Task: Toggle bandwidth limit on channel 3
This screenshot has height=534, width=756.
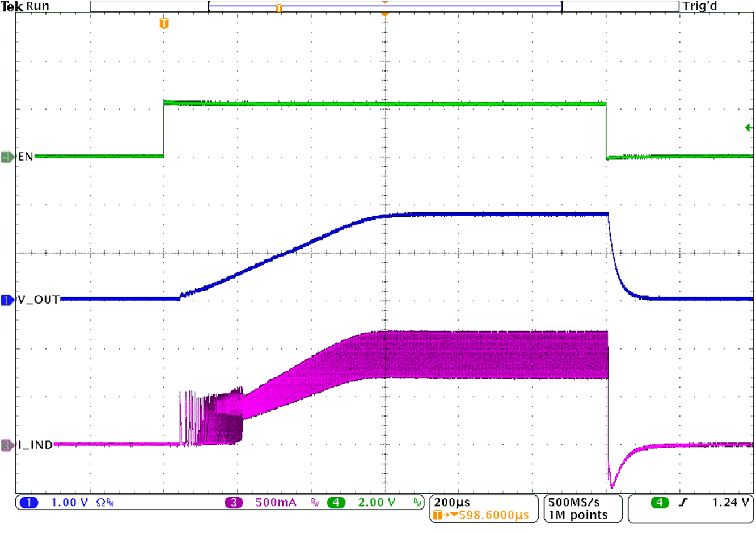Action: [314, 501]
